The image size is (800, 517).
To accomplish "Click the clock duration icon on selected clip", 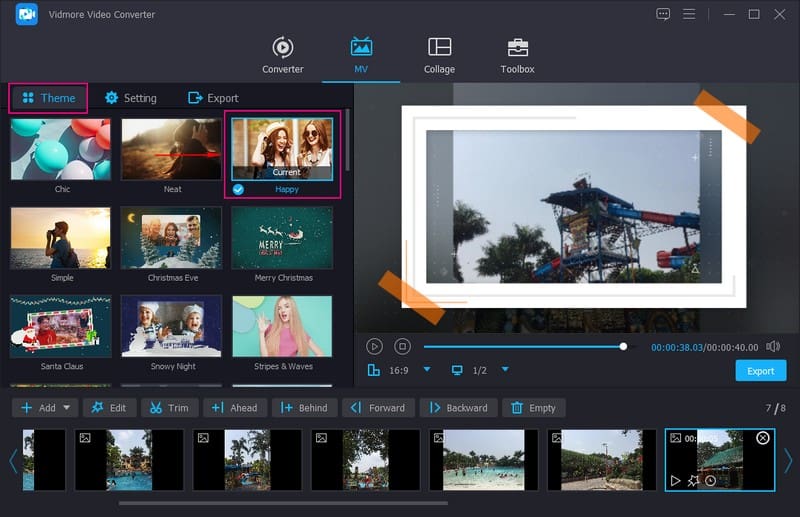I will (710, 481).
